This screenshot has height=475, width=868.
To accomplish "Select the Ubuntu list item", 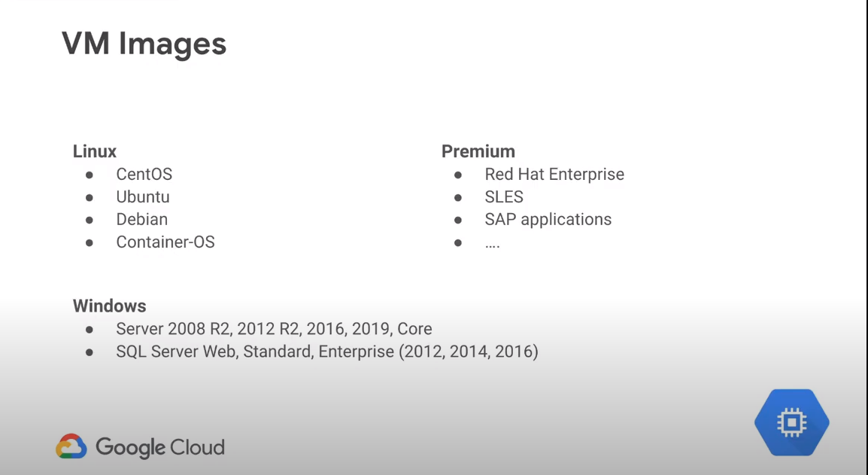I will [142, 196].
